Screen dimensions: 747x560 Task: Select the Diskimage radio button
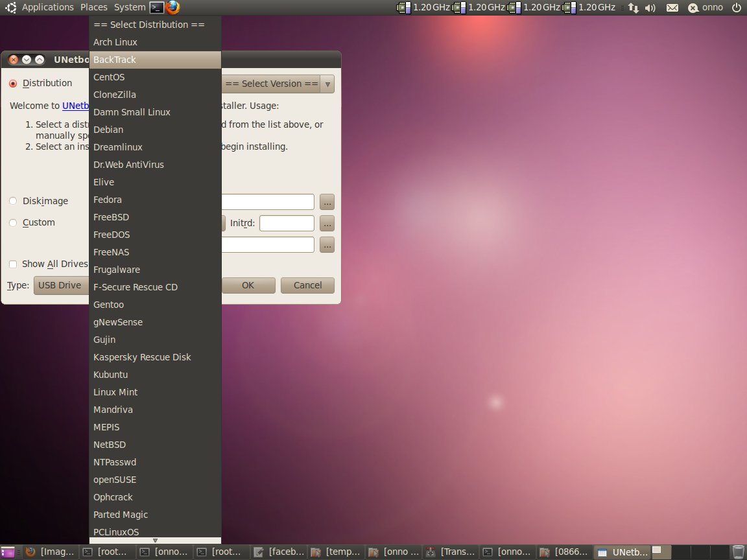coord(13,202)
